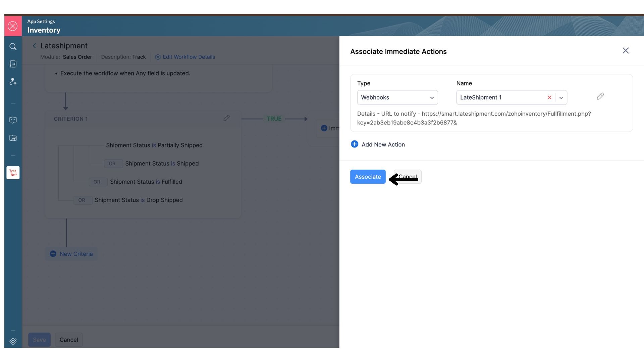
Task: Click the bottom Cancel workflow button
Action: pyautogui.click(x=68, y=340)
